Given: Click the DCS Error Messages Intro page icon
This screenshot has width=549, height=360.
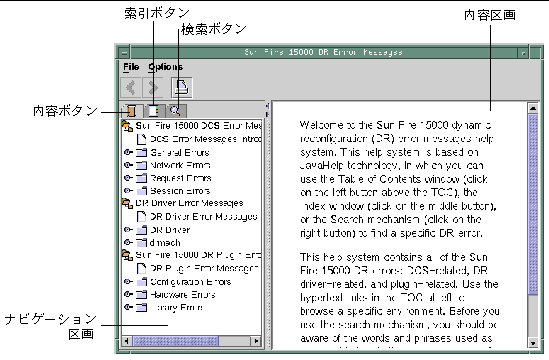Looking at the screenshot, I should click(x=141, y=139).
